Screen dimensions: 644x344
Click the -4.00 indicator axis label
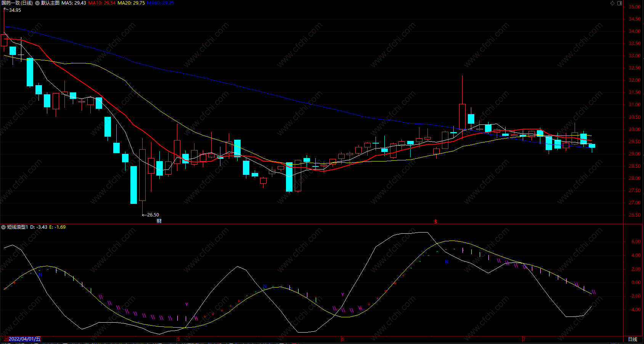635,310
